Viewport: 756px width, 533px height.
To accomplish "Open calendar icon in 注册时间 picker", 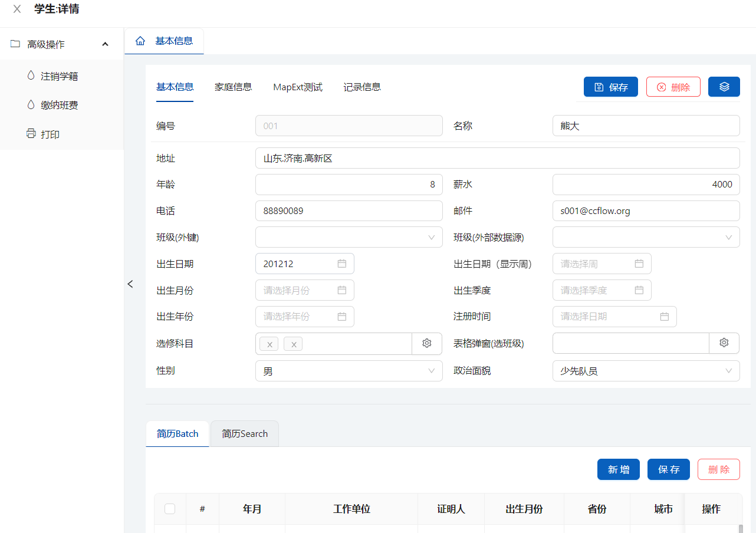I will (664, 317).
